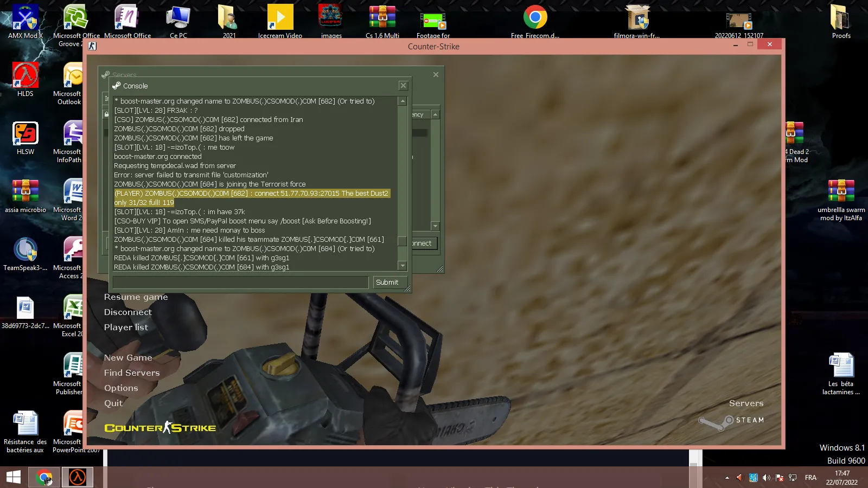
Task: Launch the HLSW desktop shortcut
Action: [x=25, y=138]
